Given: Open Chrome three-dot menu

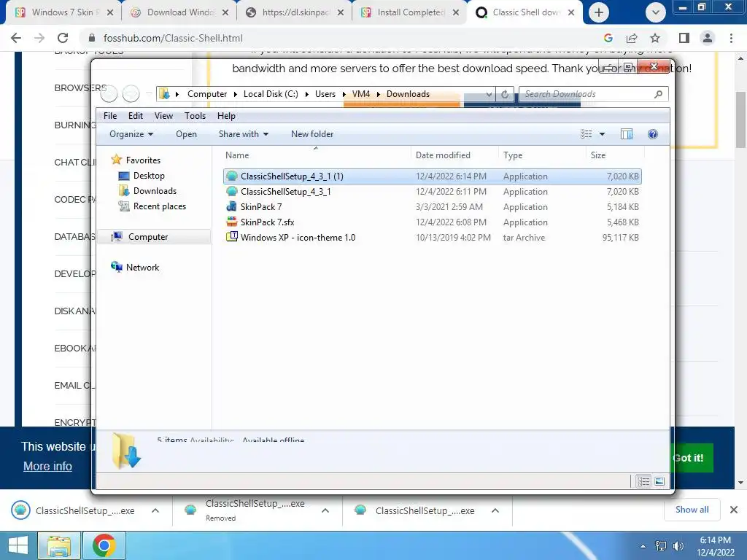Looking at the screenshot, I should tap(731, 38).
